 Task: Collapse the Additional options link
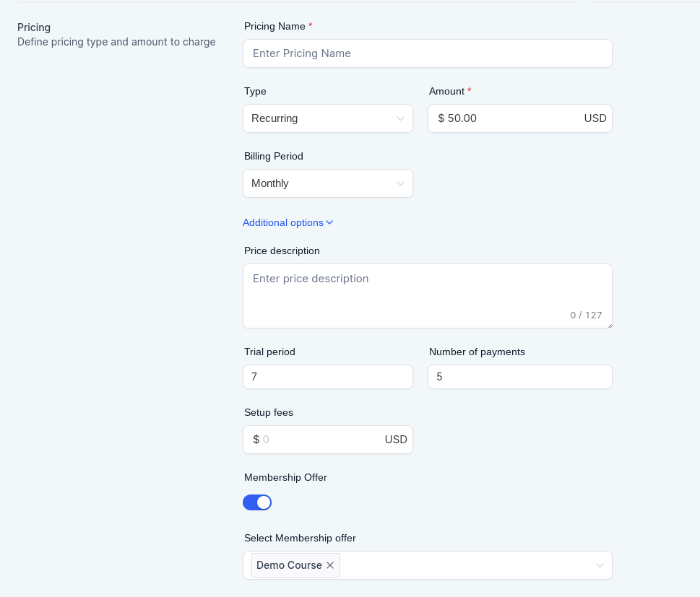click(x=283, y=222)
